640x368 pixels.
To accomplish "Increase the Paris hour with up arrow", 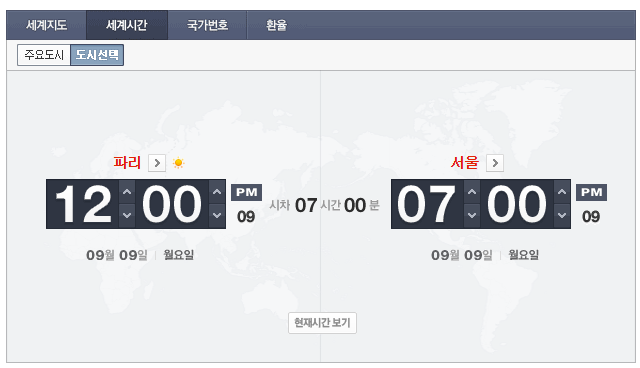I will (x=127, y=192).
